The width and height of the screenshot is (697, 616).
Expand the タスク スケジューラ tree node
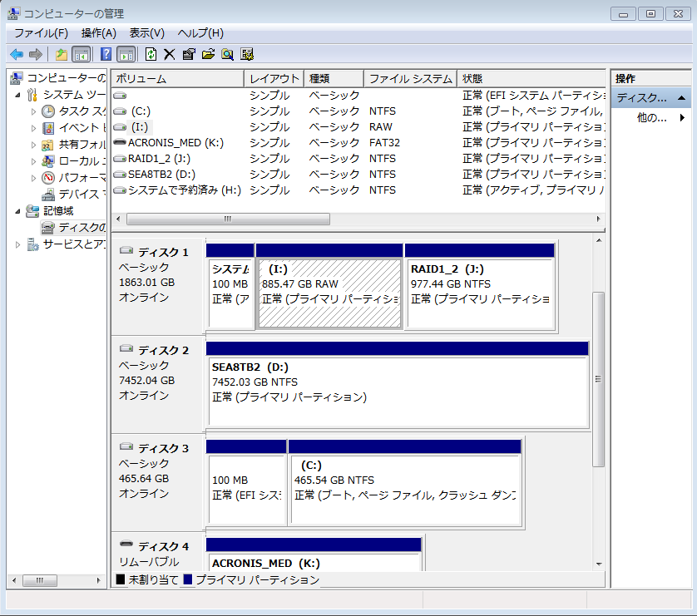34,111
